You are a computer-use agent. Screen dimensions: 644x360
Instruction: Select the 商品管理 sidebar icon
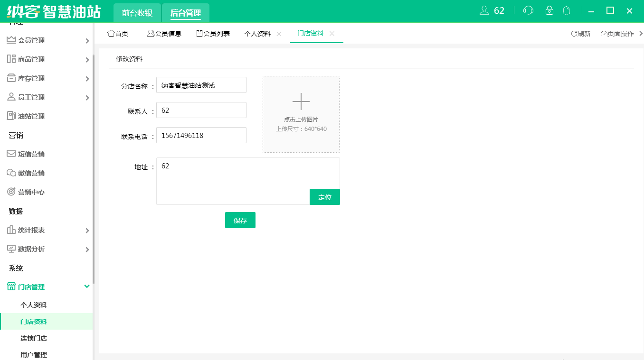(x=10, y=59)
